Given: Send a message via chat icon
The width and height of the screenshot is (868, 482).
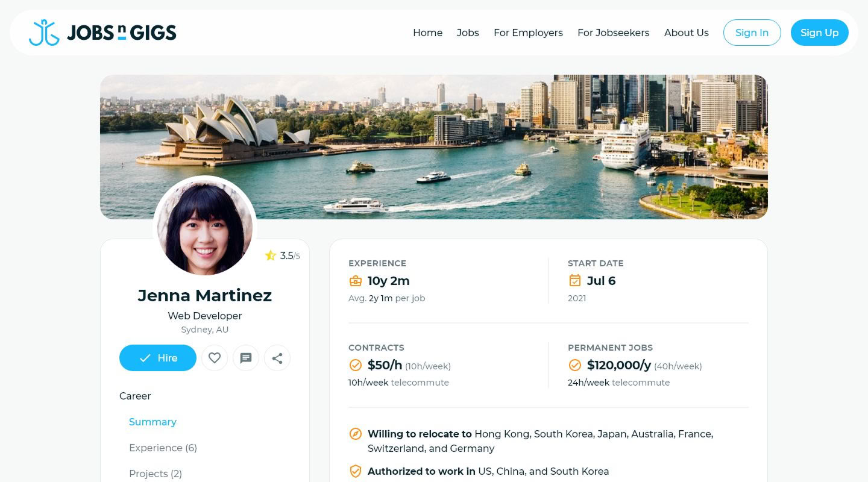Looking at the screenshot, I should click(246, 358).
